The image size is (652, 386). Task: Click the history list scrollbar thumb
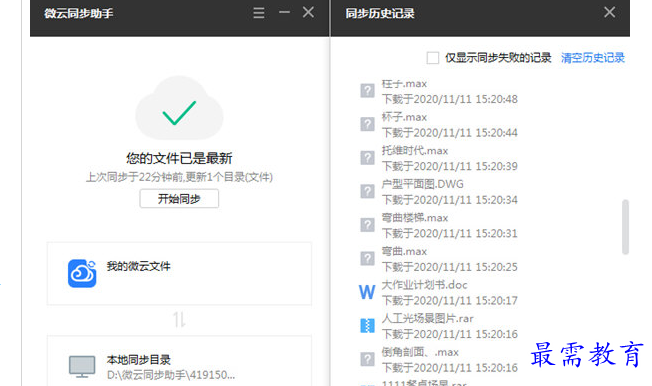(625, 227)
